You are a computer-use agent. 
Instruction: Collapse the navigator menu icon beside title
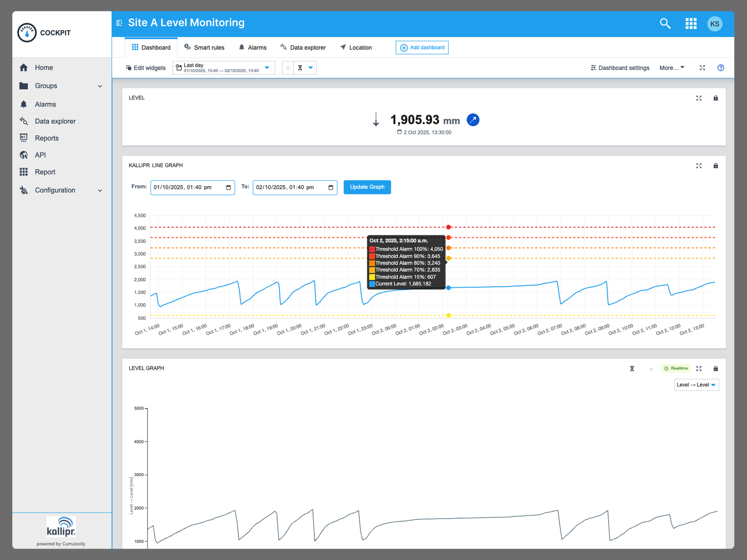click(x=119, y=23)
